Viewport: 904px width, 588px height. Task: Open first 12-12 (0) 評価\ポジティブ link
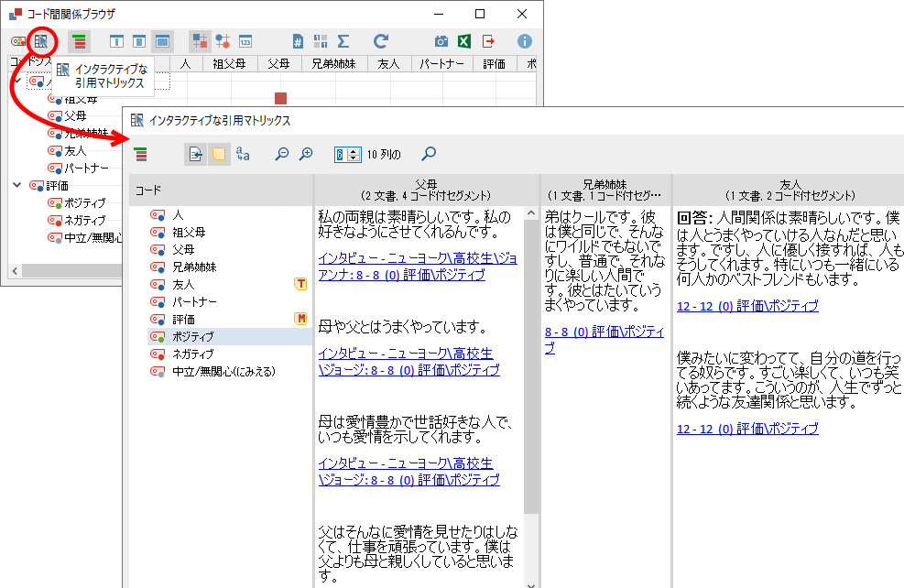pos(747,306)
